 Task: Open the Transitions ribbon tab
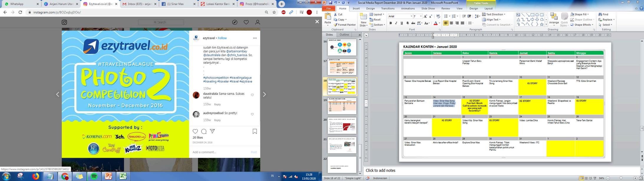coord(388,9)
